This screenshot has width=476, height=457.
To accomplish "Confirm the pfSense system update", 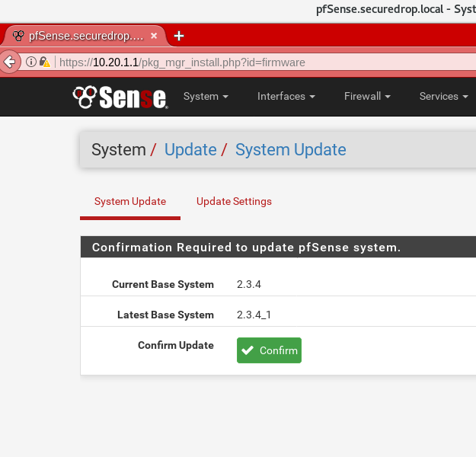I will point(269,350).
